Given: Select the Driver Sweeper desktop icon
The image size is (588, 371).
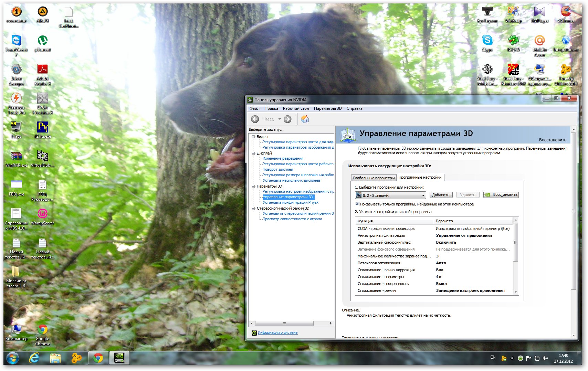Looking at the screenshot, I should [x=16, y=75].
